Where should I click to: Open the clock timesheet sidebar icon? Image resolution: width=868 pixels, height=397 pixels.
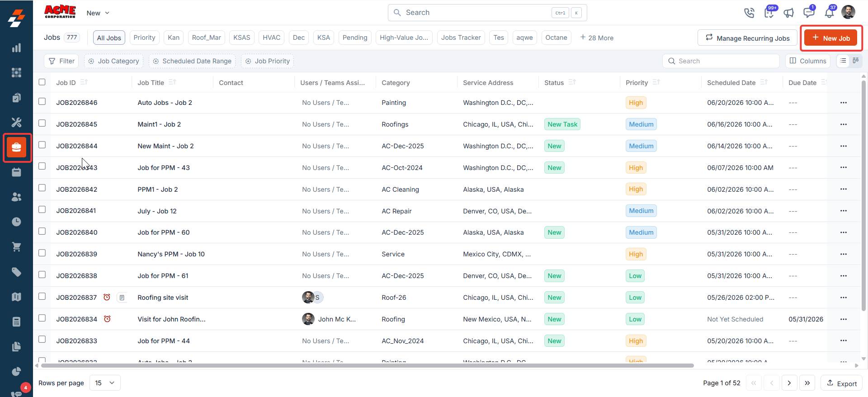pos(16,222)
